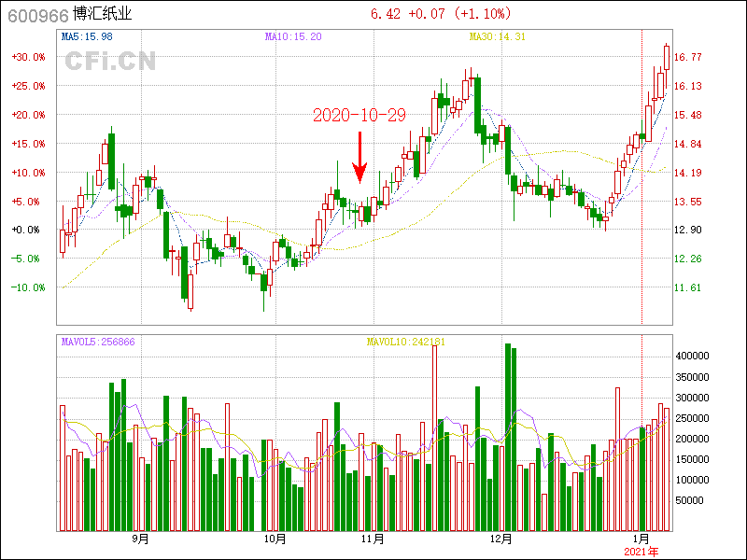The height and width of the screenshot is (560, 747).
Task: Jump to the 12月 marker on time axis
Action: [501, 539]
